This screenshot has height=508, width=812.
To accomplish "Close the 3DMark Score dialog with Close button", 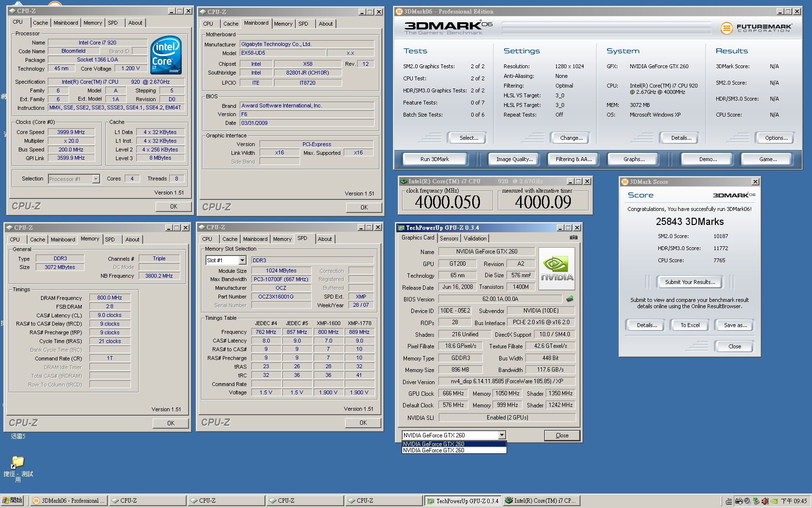I will point(735,346).
